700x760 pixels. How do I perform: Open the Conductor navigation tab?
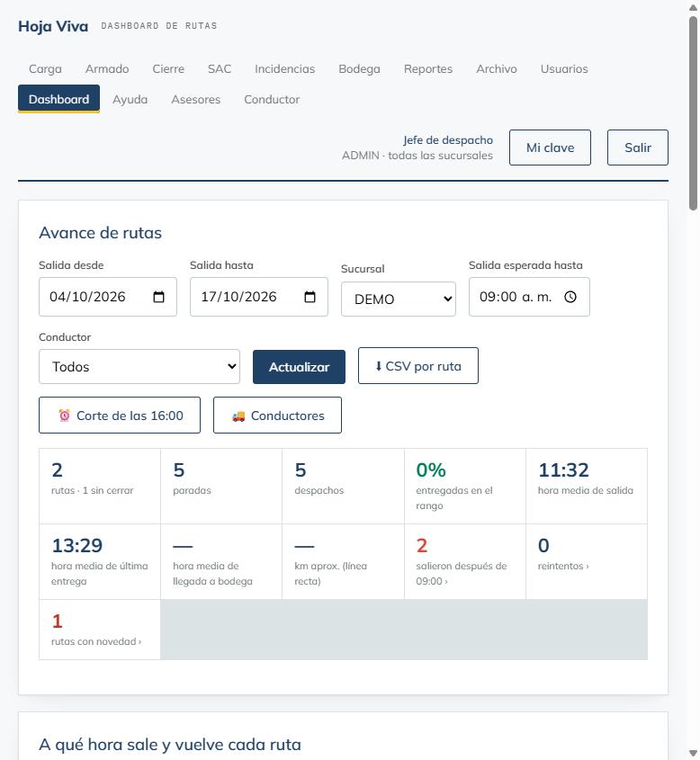tap(272, 99)
